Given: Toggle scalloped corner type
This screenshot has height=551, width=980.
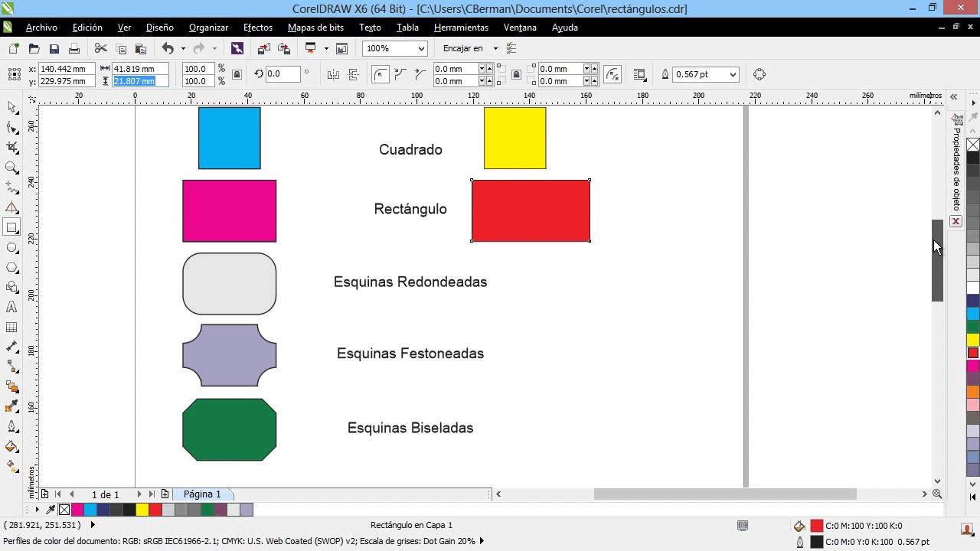Looking at the screenshot, I should (400, 74).
